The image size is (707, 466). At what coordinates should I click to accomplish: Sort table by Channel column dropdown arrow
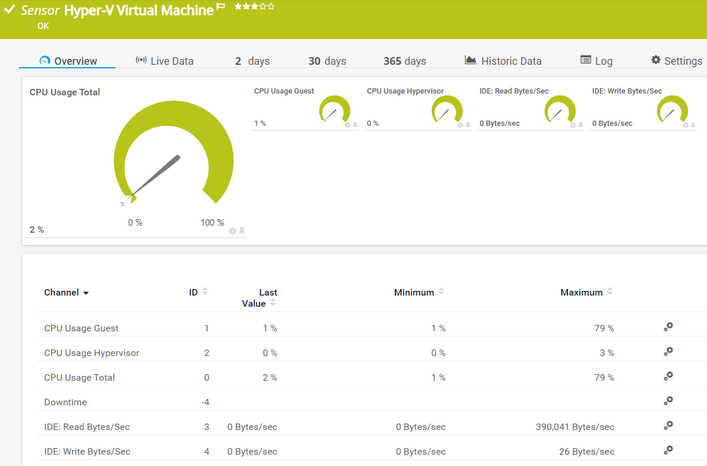pyautogui.click(x=86, y=293)
